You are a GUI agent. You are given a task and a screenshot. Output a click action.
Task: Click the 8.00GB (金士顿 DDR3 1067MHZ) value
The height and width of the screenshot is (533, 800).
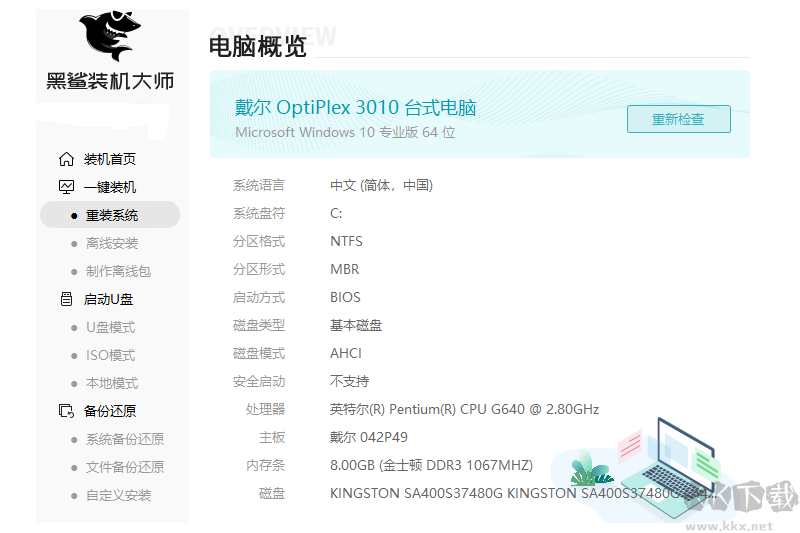432,465
